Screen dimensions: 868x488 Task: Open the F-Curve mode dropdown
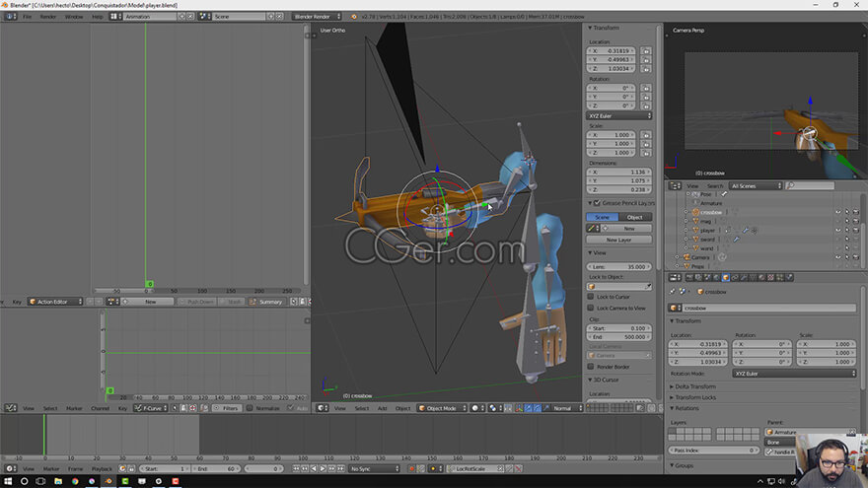click(151, 408)
